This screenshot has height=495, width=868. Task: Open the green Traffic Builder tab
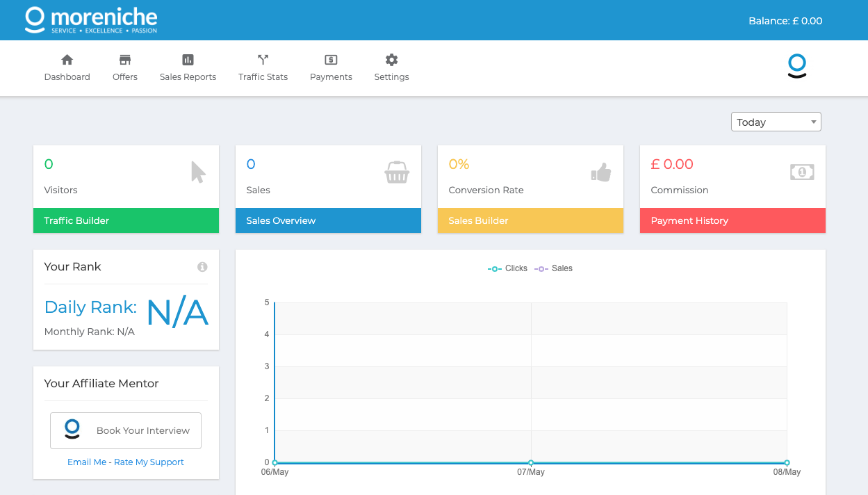point(126,220)
